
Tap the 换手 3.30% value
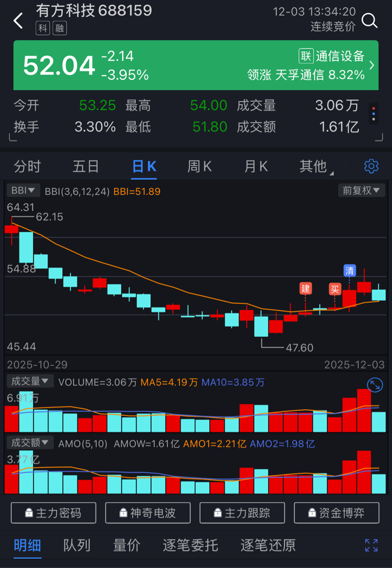95,127
